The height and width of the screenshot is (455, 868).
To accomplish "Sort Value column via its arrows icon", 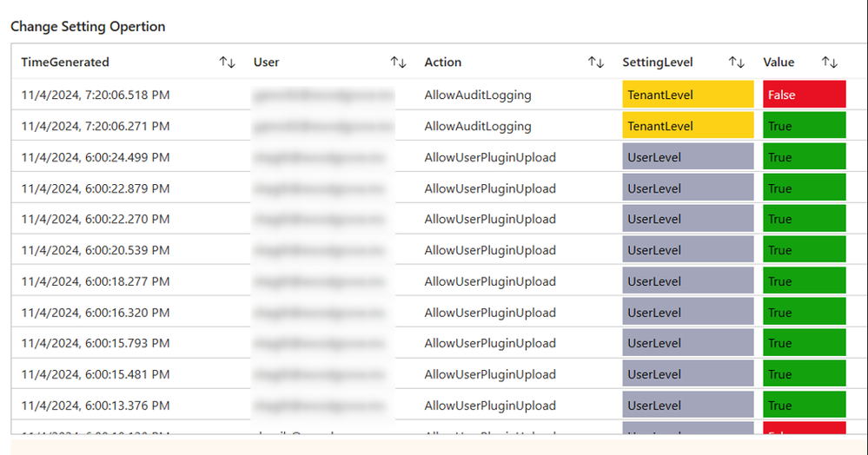I will (829, 62).
